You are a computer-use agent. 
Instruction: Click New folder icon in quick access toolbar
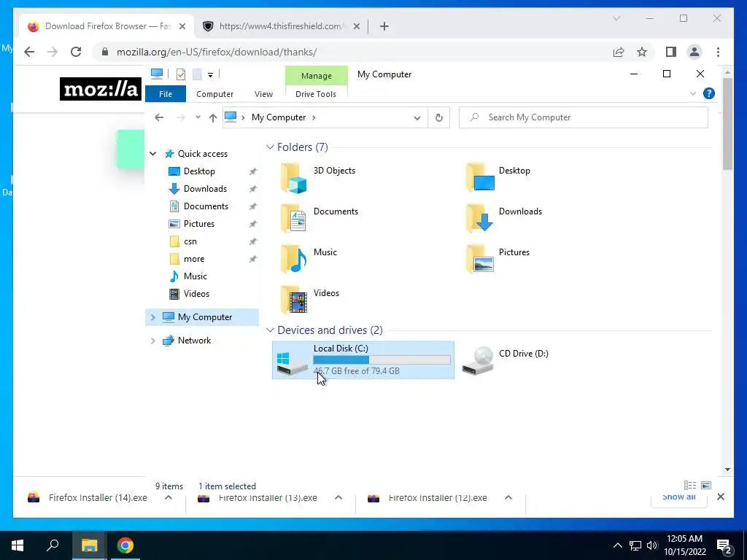coord(197,74)
